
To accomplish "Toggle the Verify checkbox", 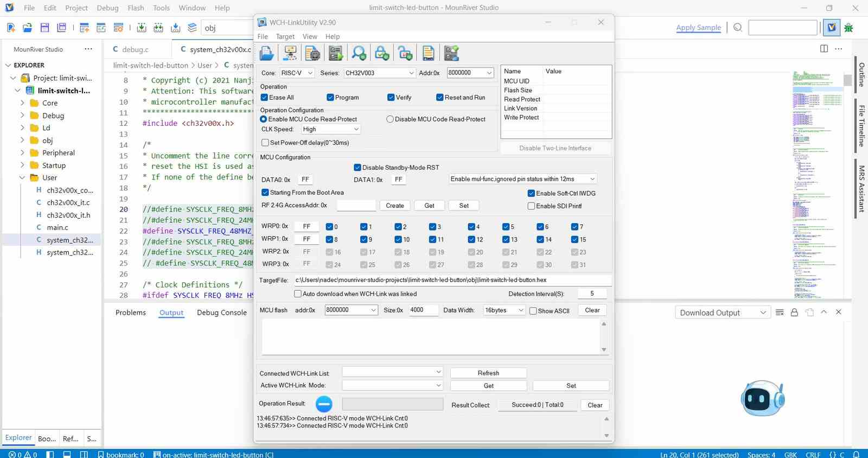I will click(391, 97).
